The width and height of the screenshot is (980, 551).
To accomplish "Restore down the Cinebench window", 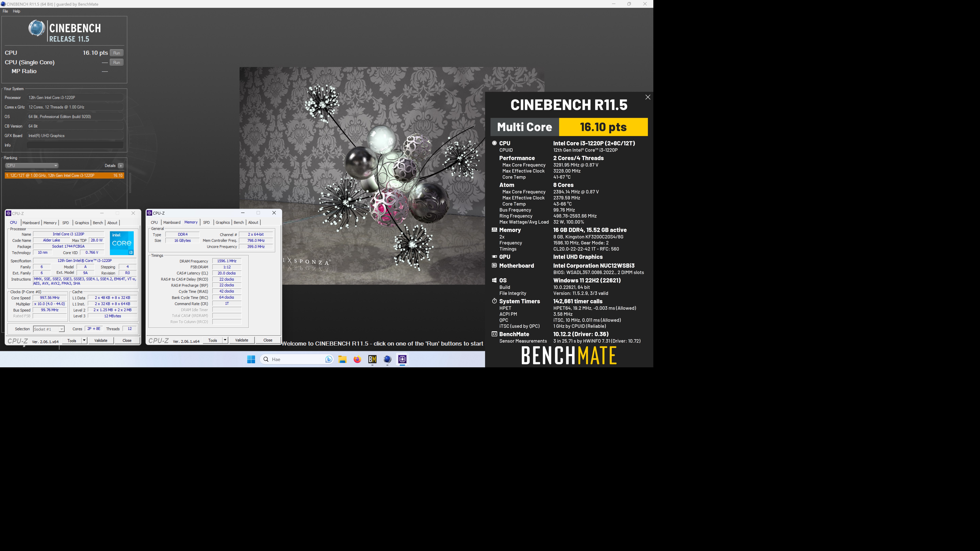I will click(629, 4).
